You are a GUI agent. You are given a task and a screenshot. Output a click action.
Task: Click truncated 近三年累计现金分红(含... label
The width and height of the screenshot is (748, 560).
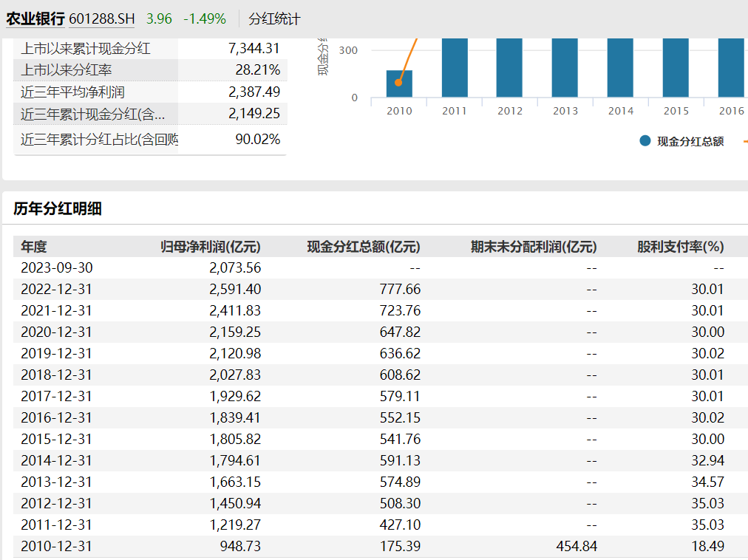click(93, 114)
